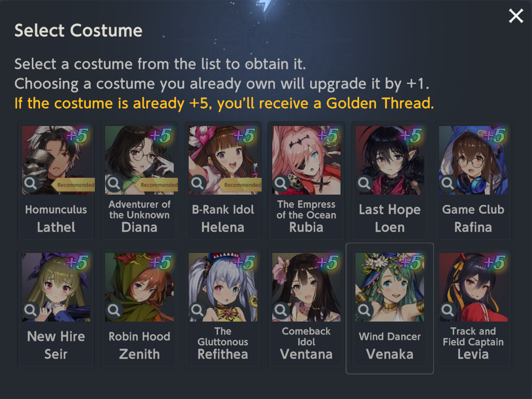This screenshot has width=532, height=399.
Task: Choose the Last Hope Loen costume portrait
Action: (390, 161)
